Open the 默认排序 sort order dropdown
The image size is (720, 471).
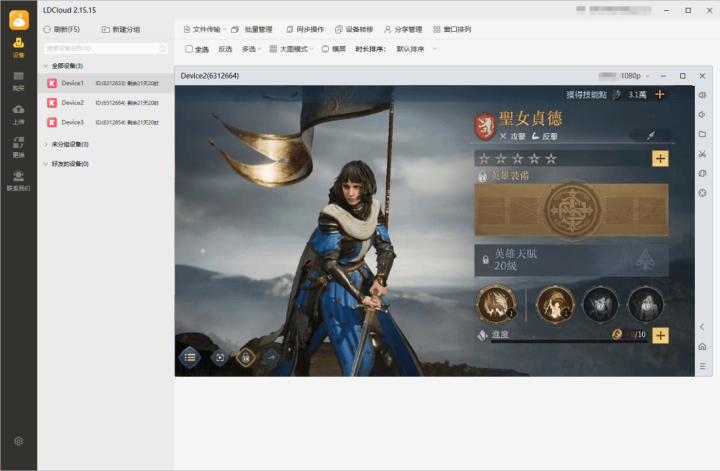click(416, 49)
